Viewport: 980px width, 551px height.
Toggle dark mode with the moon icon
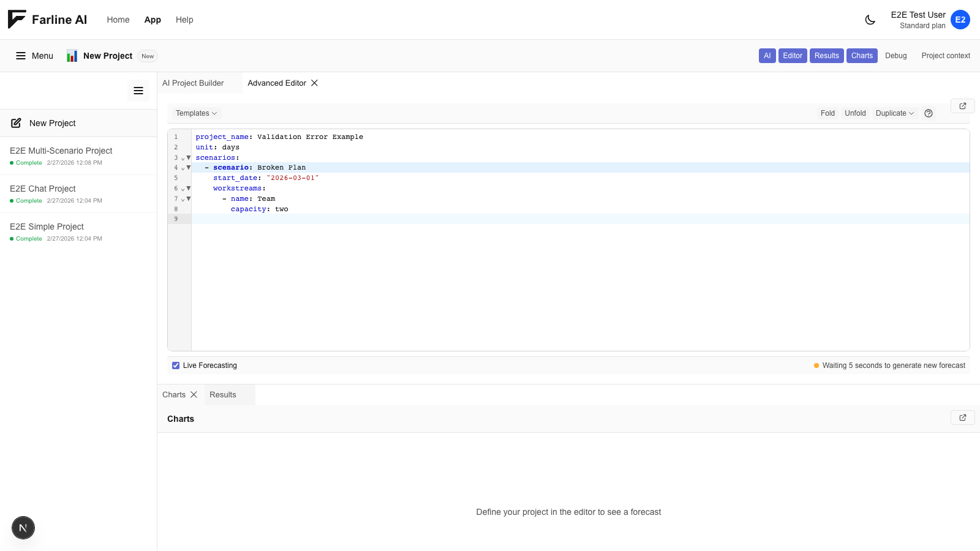click(870, 19)
